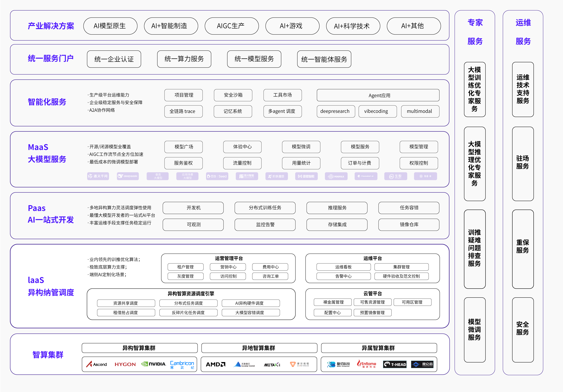Click the 异构智算集群 header

click(140, 348)
